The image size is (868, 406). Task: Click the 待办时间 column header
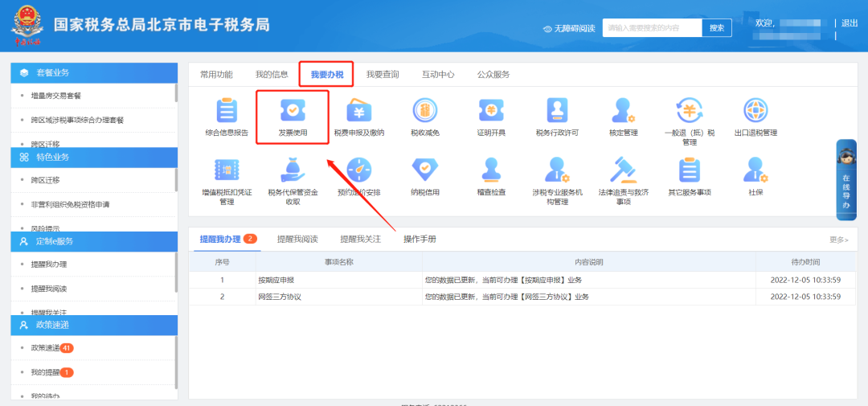coord(806,261)
